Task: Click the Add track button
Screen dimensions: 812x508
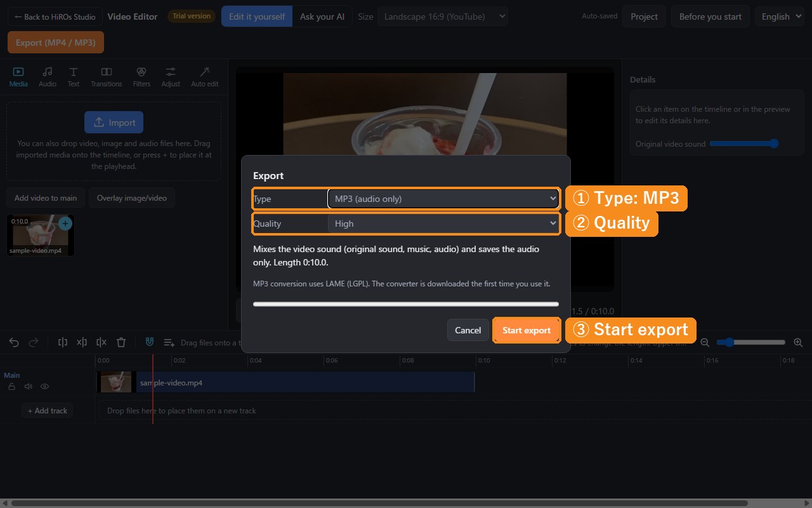Action: [x=48, y=411]
